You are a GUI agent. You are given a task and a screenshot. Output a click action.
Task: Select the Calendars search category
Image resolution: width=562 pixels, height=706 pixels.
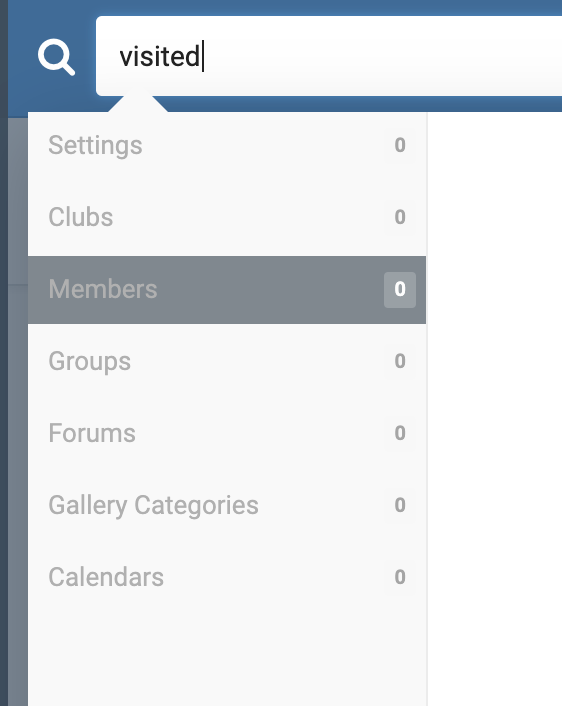click(x=227, y=577)
